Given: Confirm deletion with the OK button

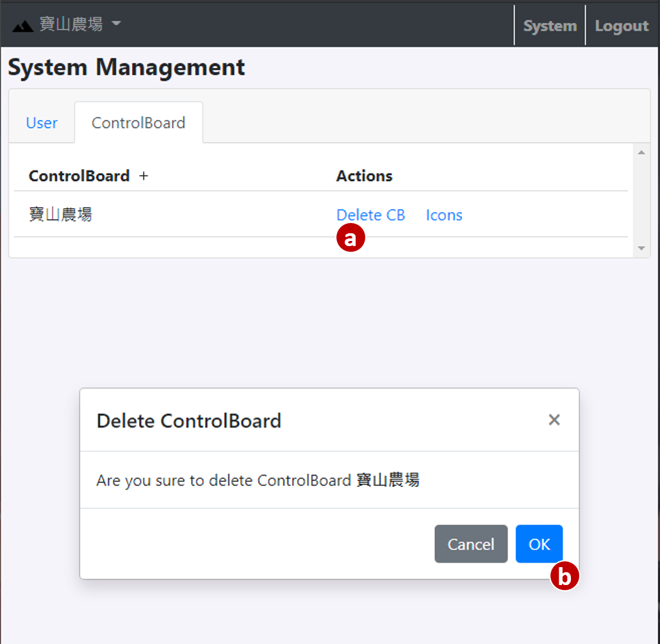Looking at the screenshot, I should pyautogui.click(x=539, y=544).
